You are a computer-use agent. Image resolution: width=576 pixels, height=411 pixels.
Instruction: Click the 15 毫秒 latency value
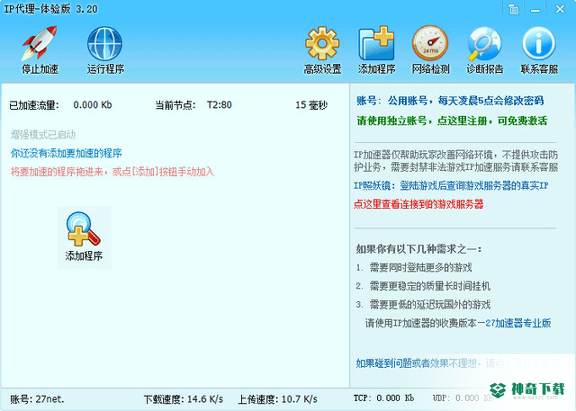312,105
